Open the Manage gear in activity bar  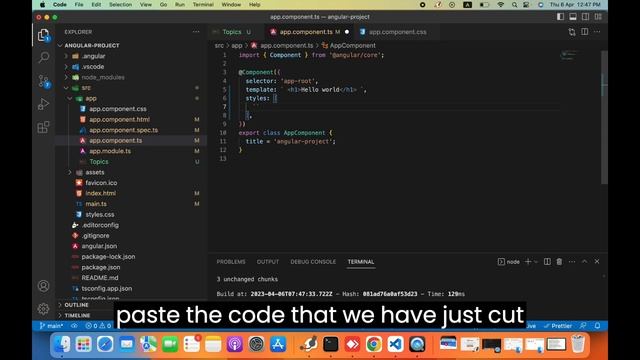tap(43, 309)
